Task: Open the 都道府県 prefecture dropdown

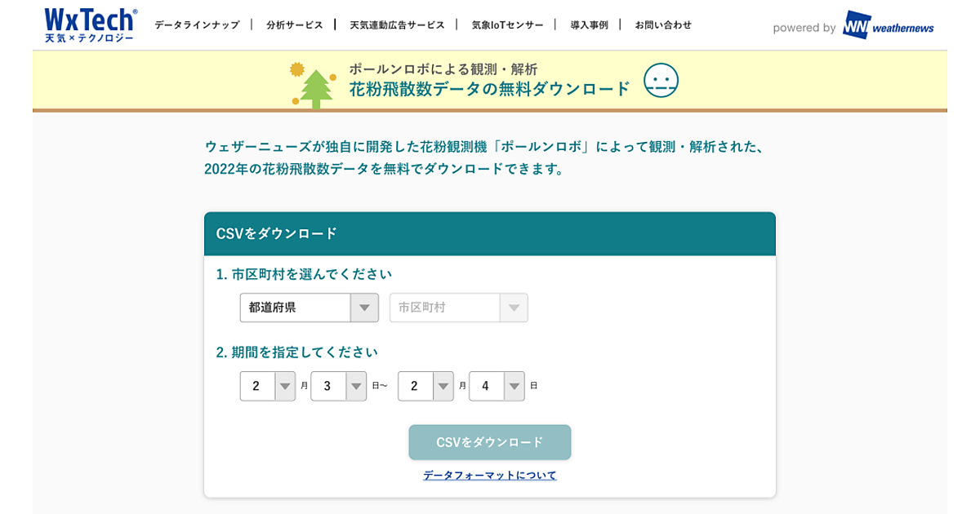Action: [x=309, y=308]
